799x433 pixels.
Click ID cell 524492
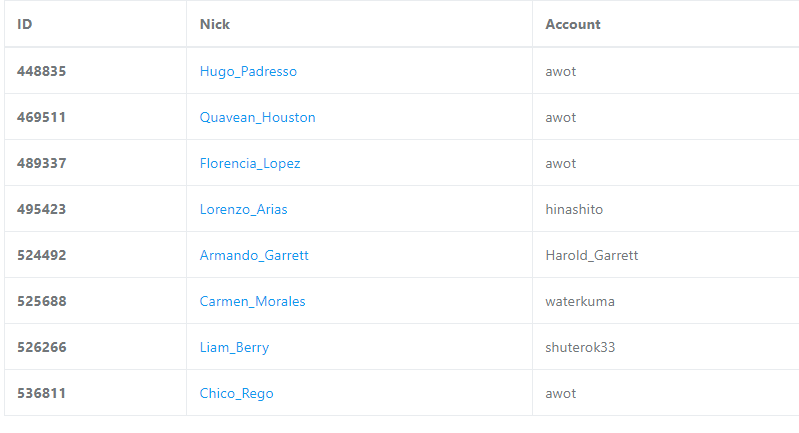41,255
